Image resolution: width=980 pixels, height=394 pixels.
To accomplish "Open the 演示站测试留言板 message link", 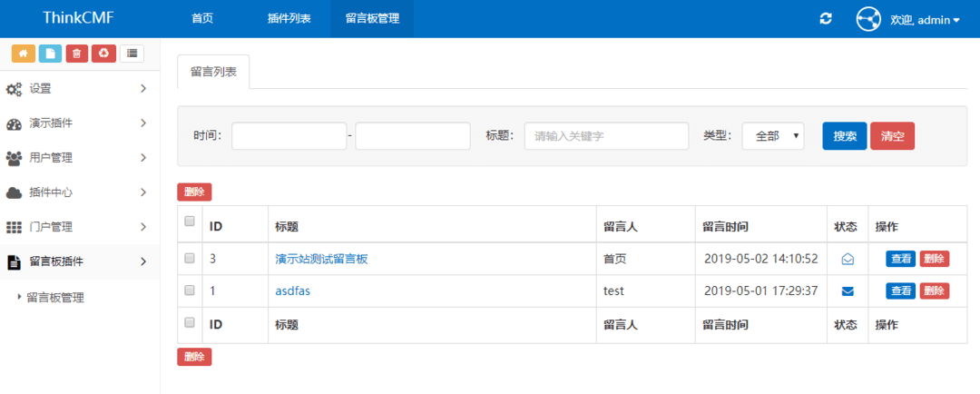I will point(321,259).
